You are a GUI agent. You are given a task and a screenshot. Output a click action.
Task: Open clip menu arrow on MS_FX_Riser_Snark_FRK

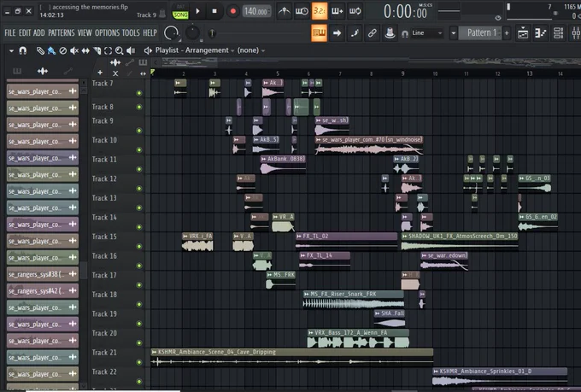pos(307,294)
